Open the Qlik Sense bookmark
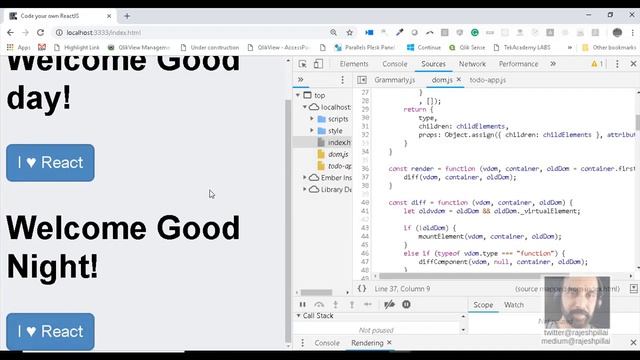Screen dimensions: 640x360 click(467, 47)
